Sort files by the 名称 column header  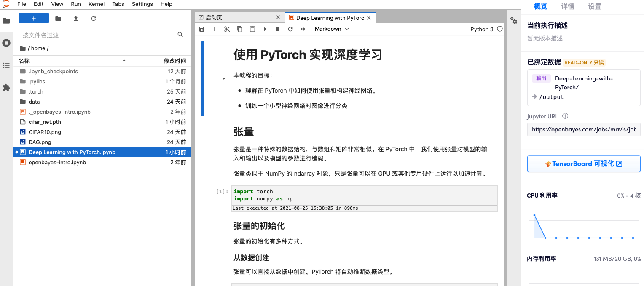(x=72, y=61)
